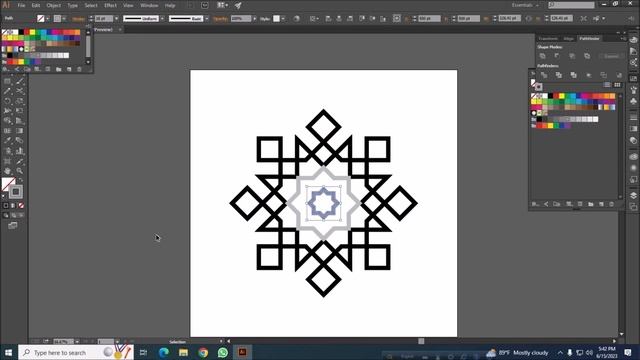Bring the Fill box forward in toolbox
The image size is (640, 360).
tap(8, 184)
